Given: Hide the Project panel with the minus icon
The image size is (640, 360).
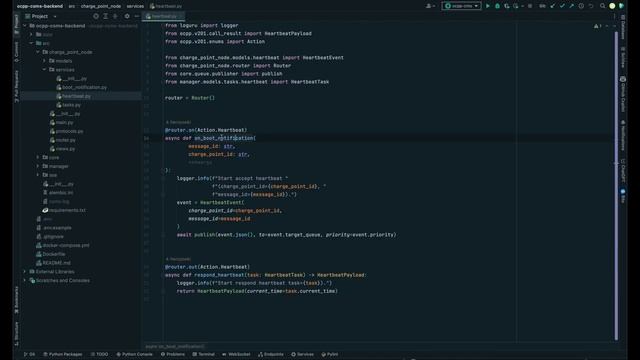Looking at the screenshot, I should pos(136,16).
